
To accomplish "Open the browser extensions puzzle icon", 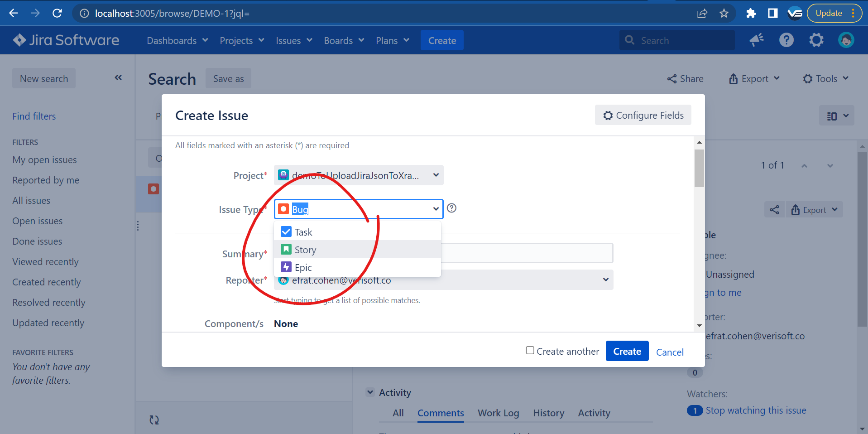I will [751, 13].
